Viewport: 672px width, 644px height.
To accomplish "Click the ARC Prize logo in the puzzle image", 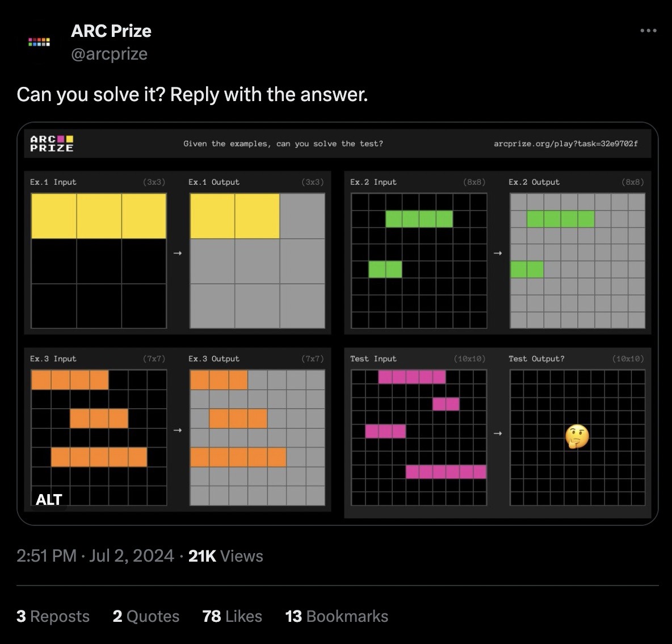I will (52, 144).
